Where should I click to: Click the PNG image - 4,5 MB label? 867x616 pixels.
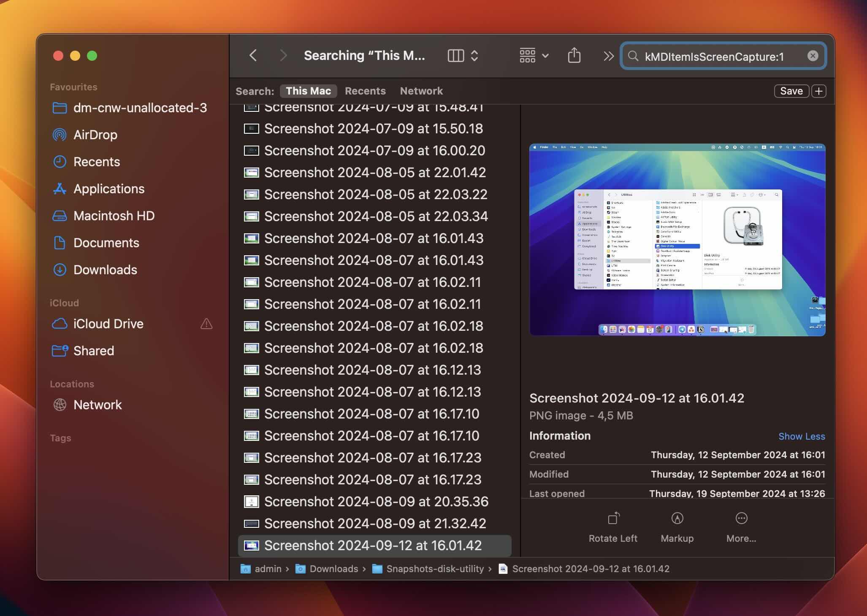point(581,416)
